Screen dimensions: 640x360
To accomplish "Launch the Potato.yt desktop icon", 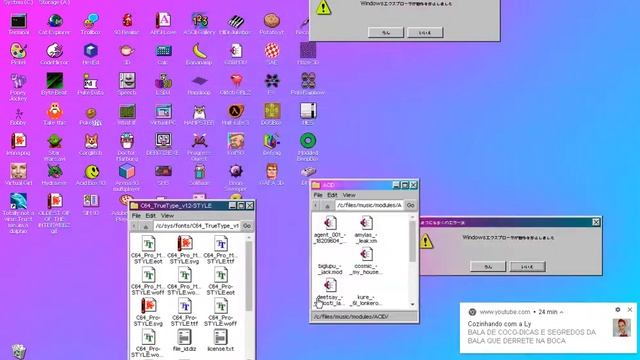I will tap(271, 24).
